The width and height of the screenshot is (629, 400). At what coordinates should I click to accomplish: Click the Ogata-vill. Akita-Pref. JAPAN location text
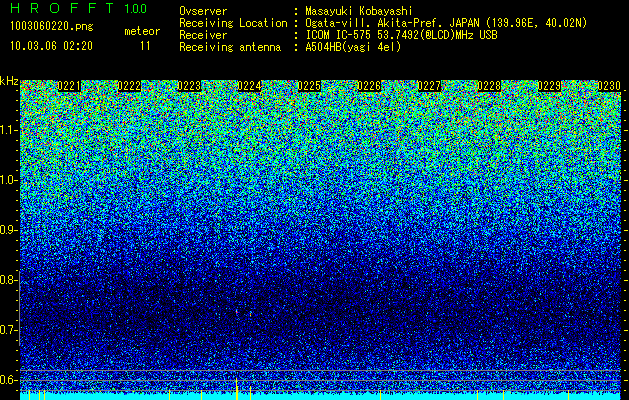point(446,23)
